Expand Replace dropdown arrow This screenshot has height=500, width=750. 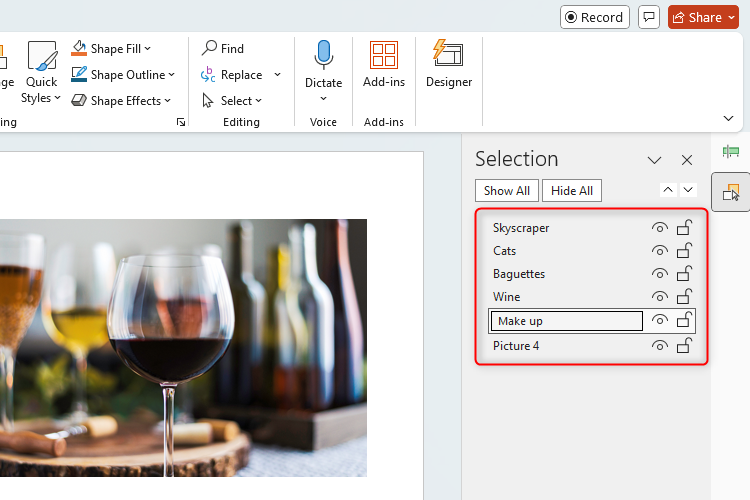click(x=277, y=75)
